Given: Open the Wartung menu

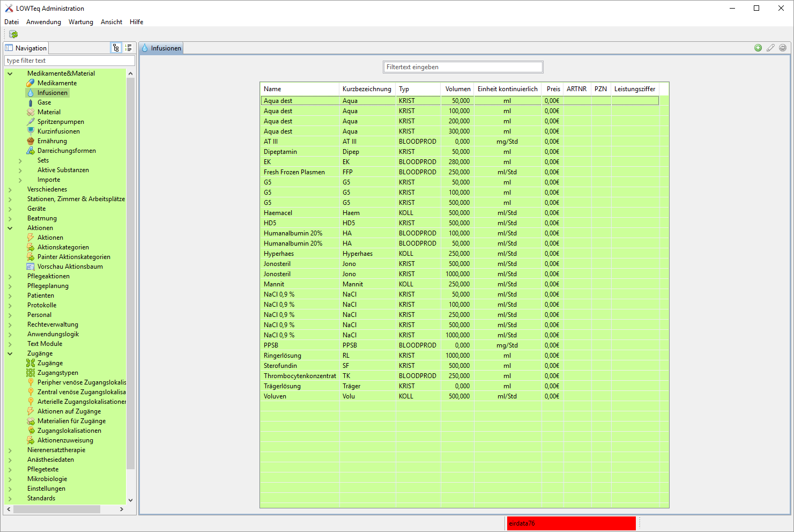Looking at the screenshot, I should pos(80,22).
